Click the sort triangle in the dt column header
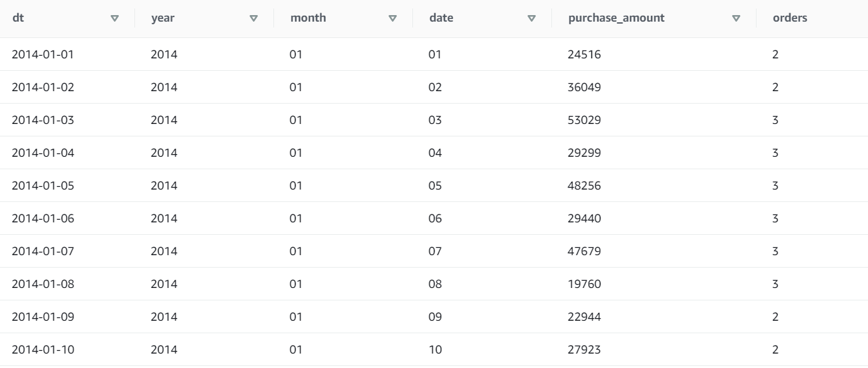Screen dimensions: 868x368 [x=115, y=18]
